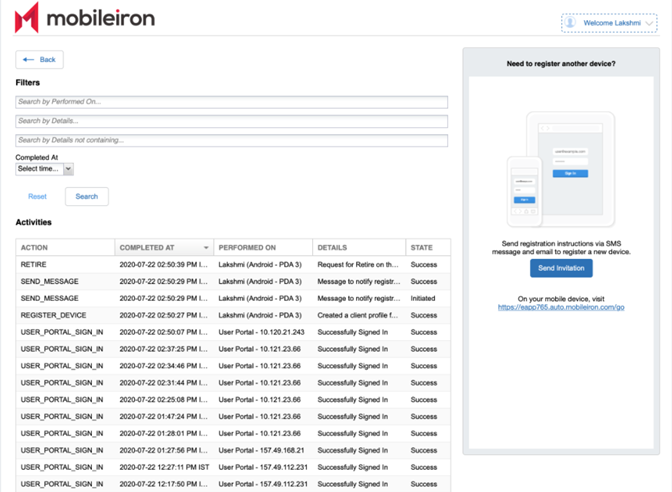Go back using the Back button

39,60
